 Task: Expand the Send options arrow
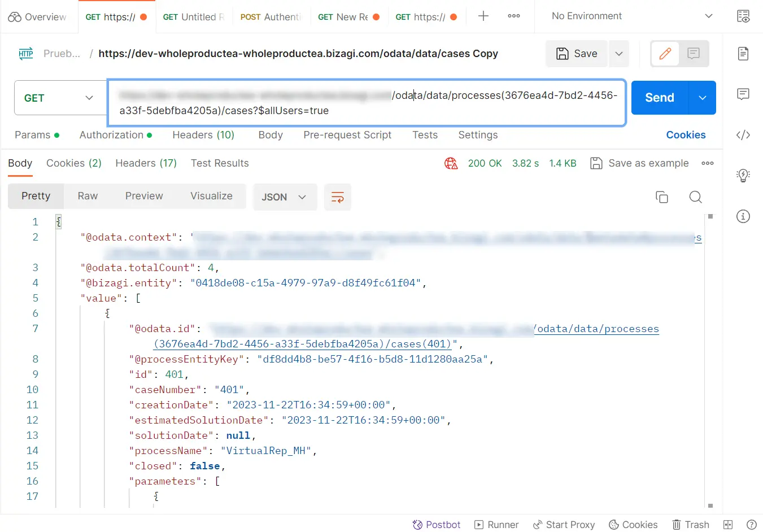703,98
